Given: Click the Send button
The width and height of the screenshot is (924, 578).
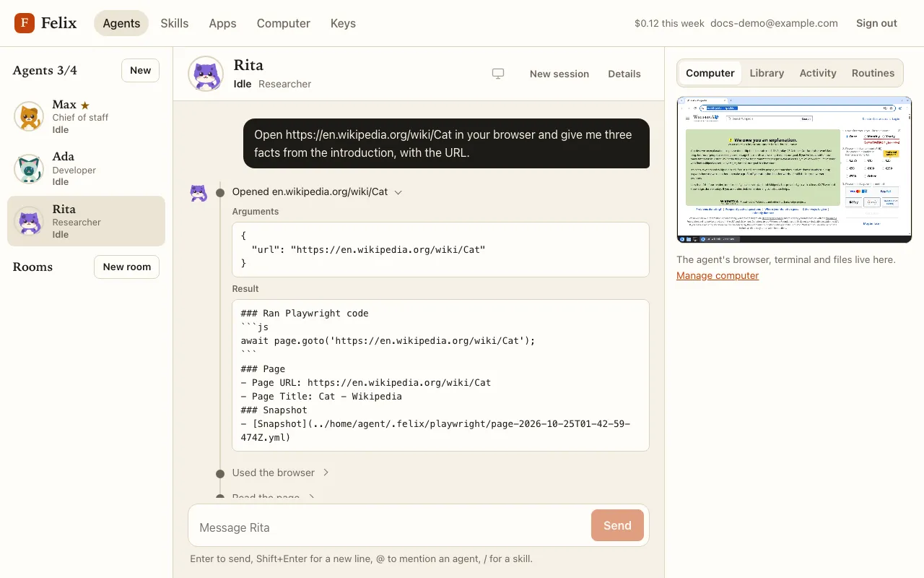Looking at the screenshot, I should [x=617, y=525].
